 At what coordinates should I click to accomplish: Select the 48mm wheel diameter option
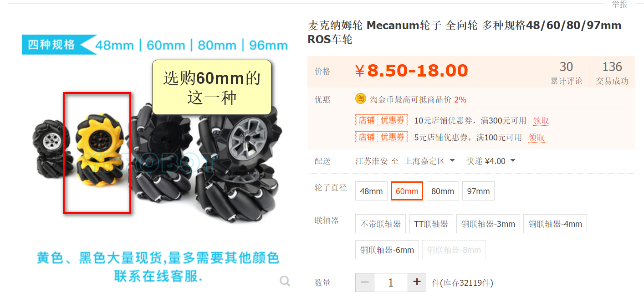[x=371, y=191]
